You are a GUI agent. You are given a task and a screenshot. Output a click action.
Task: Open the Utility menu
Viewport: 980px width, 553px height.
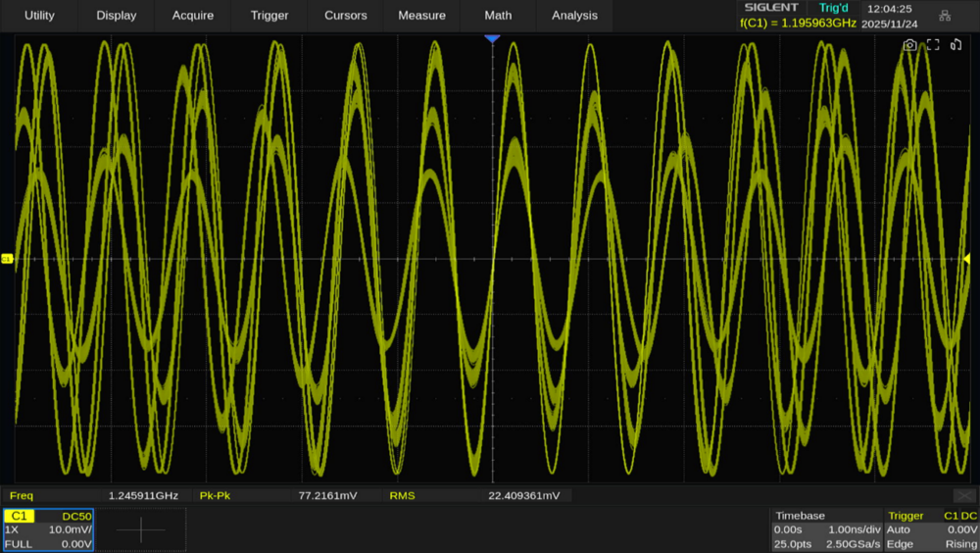(39, 16)
